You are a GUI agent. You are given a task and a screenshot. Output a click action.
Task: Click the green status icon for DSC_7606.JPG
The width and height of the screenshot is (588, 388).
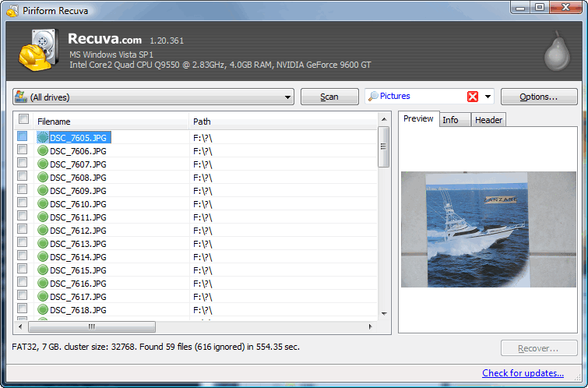pyautogui.click(x=43, y=151)
